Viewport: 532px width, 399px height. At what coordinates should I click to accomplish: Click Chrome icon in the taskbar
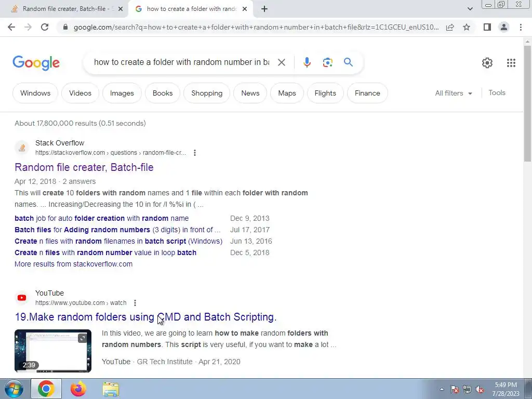[x=46, y=389]
